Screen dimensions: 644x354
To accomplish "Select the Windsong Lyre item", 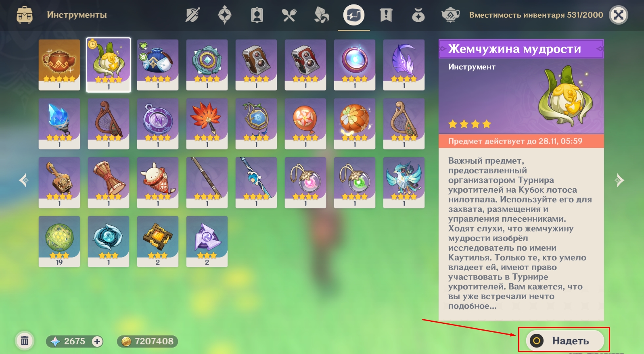I will [109, 123].
